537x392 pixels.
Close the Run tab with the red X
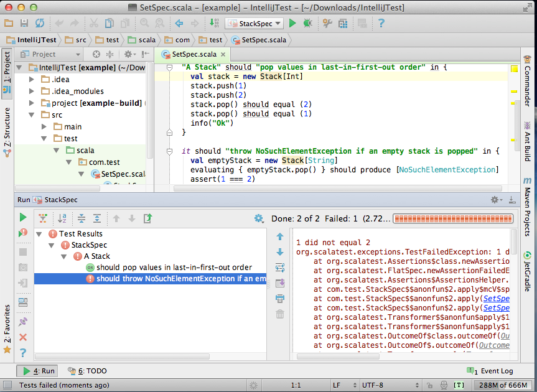coord(23,337)
